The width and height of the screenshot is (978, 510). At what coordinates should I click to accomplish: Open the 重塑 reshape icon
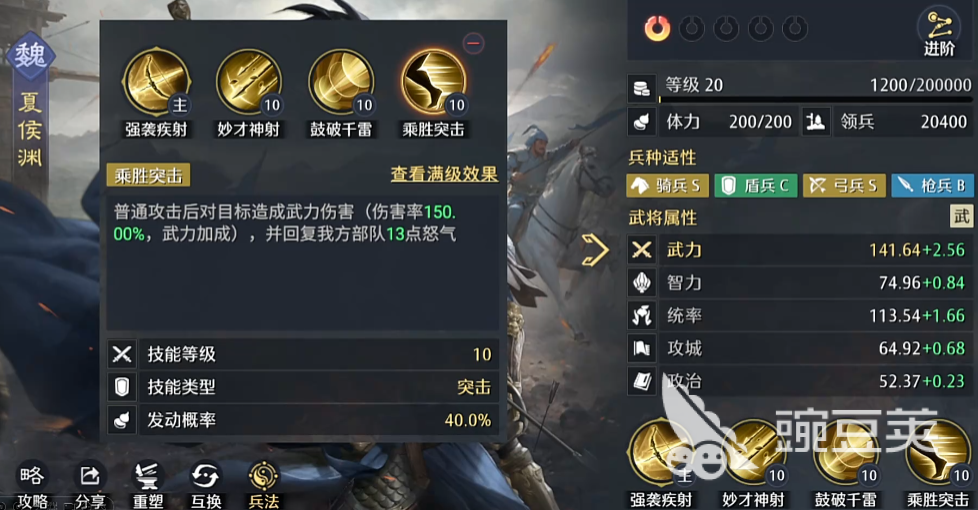[x=148, y=484]
